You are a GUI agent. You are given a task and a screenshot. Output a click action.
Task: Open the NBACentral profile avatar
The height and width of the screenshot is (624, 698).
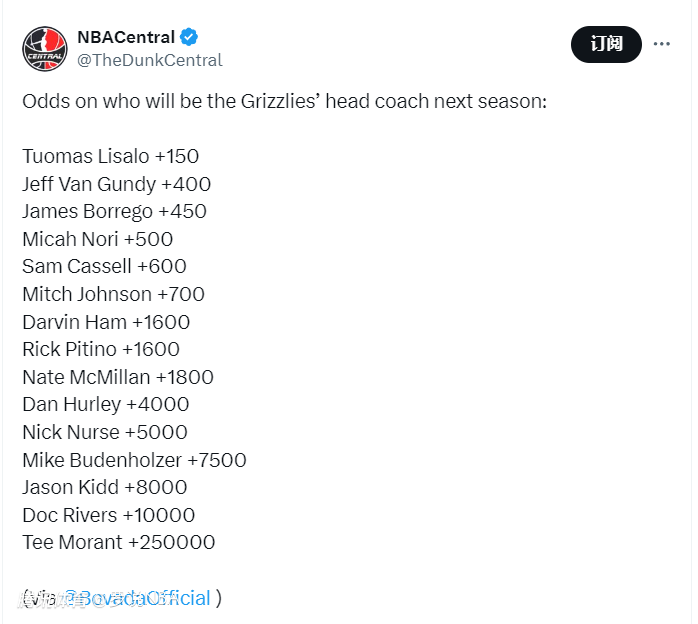point(45,47)
